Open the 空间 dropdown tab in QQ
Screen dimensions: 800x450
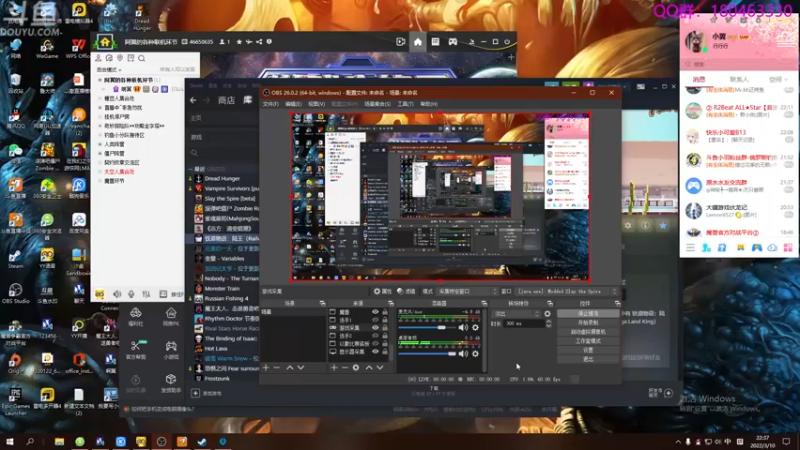778,79
